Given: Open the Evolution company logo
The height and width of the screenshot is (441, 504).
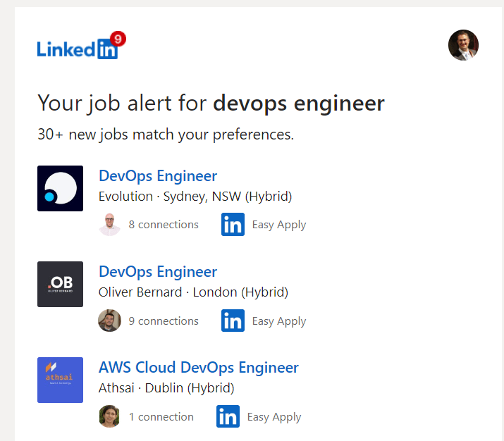Looking at the screenshot, I should tap(60, 188).
